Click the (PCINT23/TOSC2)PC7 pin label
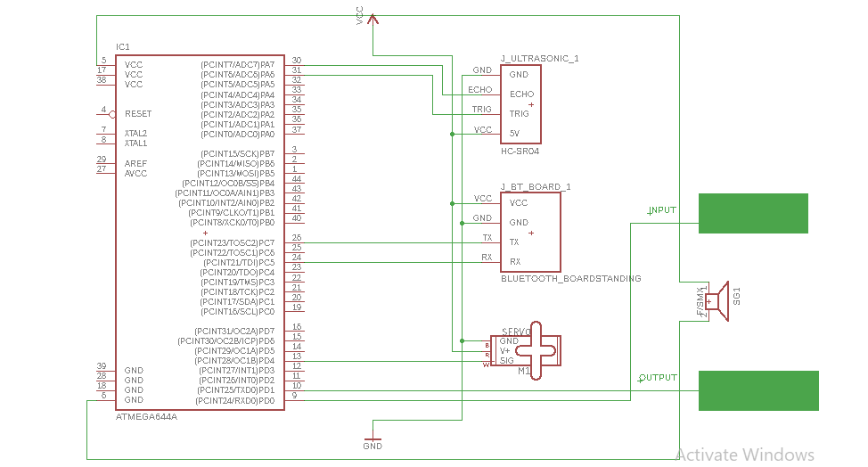868x467 pixels. (x=232, y=243)
